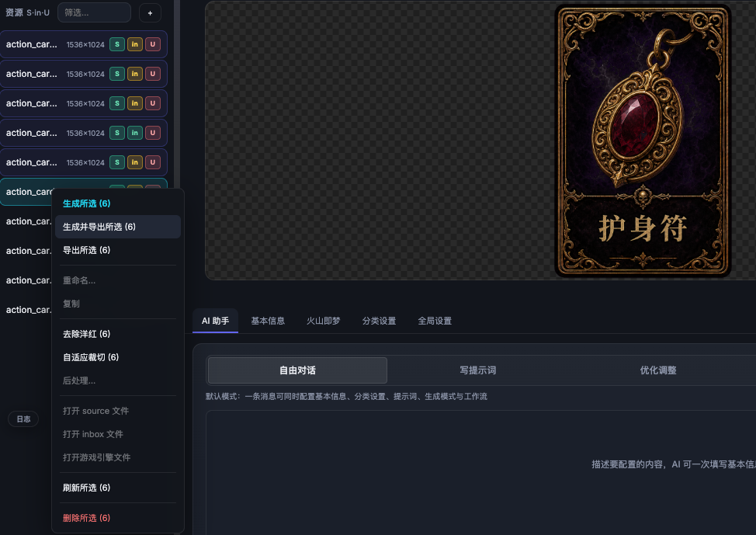Click the 护身符 card preview image
Viewport: 756px width, 535px height.
point(643,141)
